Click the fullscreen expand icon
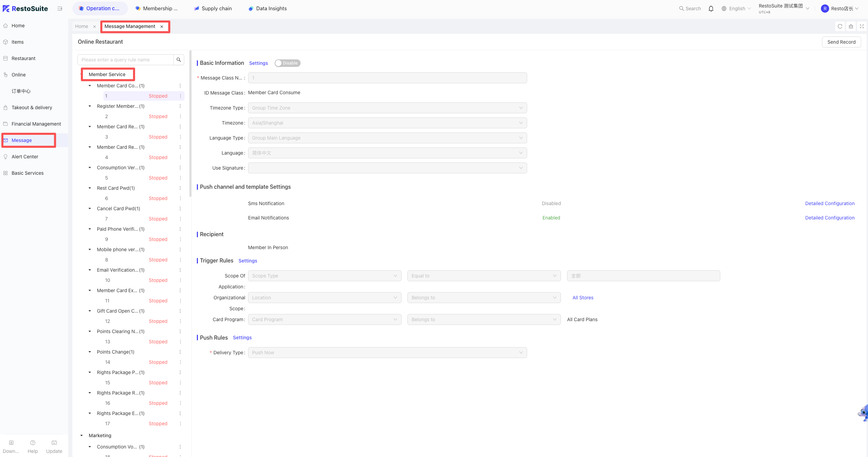This screenshot has height=457, width=868. [x=862, y=26]
